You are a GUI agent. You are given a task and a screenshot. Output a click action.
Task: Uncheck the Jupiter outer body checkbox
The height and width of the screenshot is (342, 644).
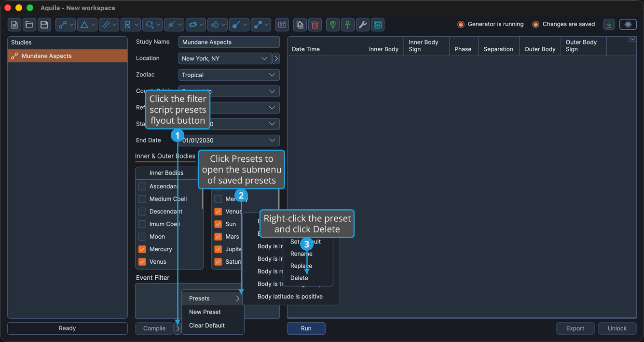pos(218,249)
